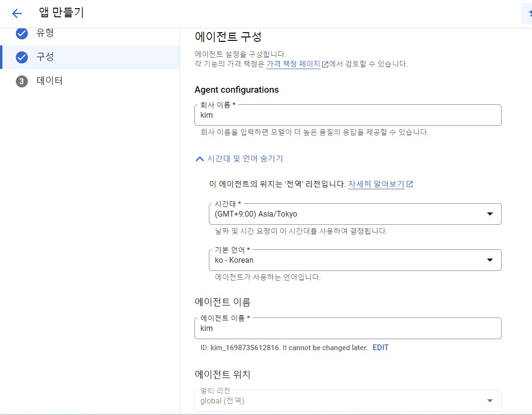Image resolution: width=532 pixels, height=415 pixels.
Task: Open the 멀티 리전 global dropdown
Action: coord(348,401)
